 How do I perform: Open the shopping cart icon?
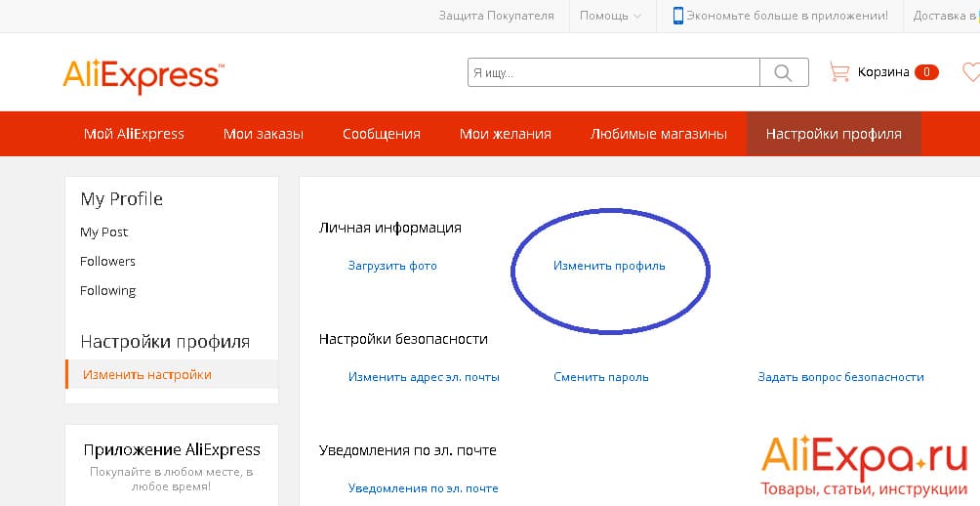[x=838, y=71]
